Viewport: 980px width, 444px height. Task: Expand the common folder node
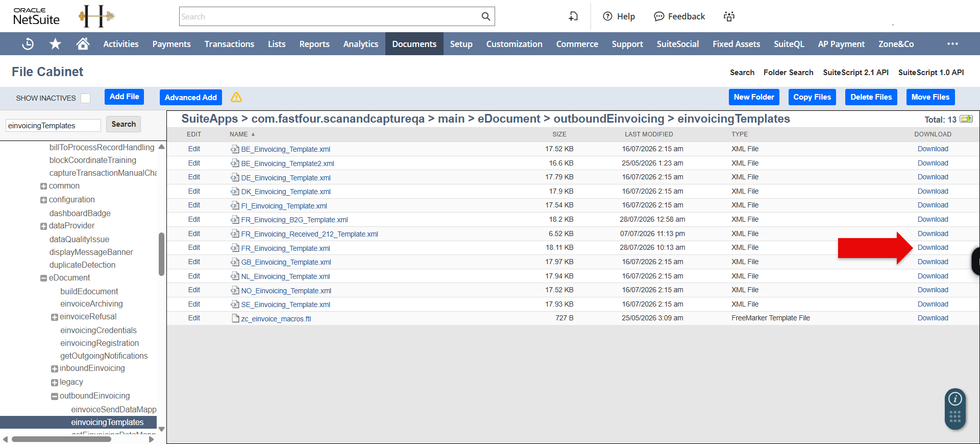43,186
